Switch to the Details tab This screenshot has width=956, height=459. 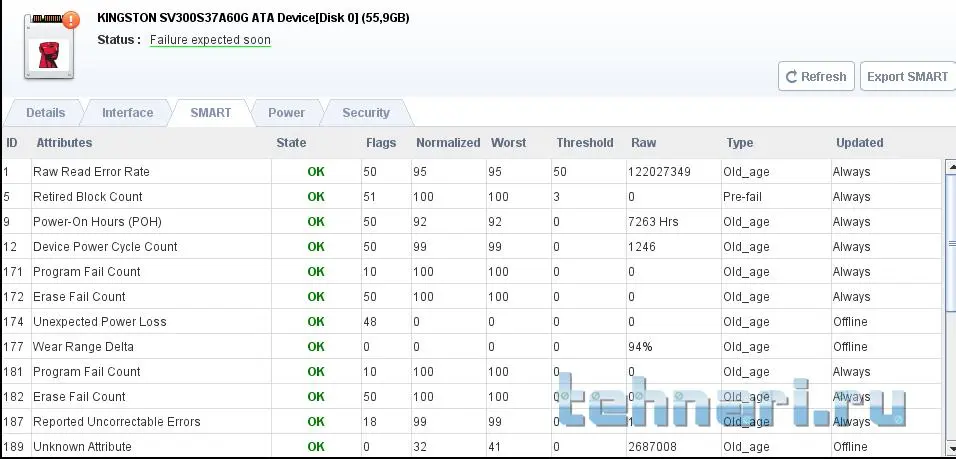(x=46, y=113)
